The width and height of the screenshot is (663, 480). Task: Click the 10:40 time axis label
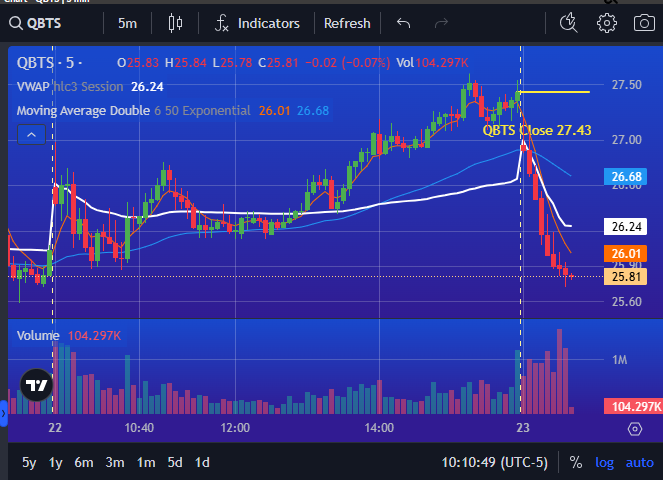pos(139,428)
